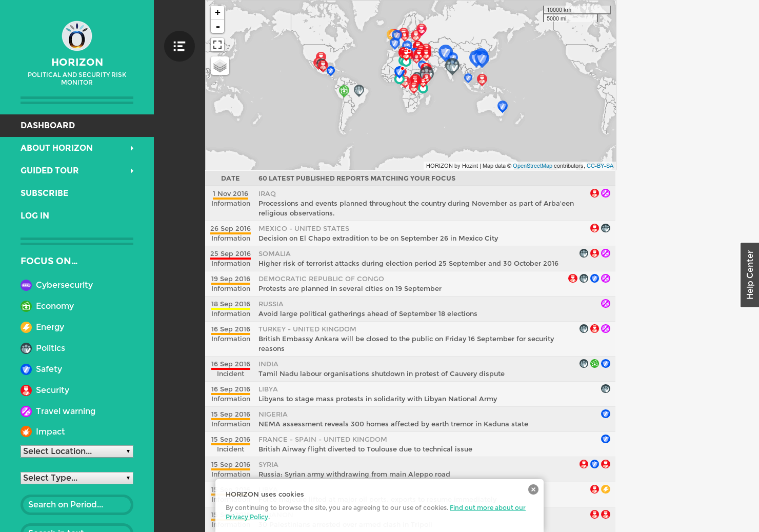Click travel warning icon in Russia row
759x532 pixels.
tap(606, 304)
